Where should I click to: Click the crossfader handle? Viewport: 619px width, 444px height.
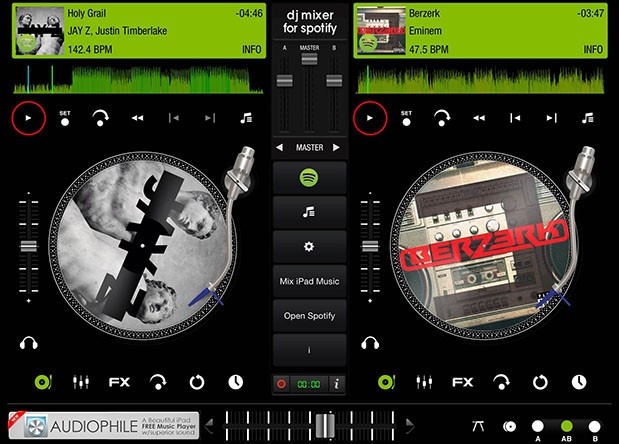pyautogui.click(x=326, y=425)
